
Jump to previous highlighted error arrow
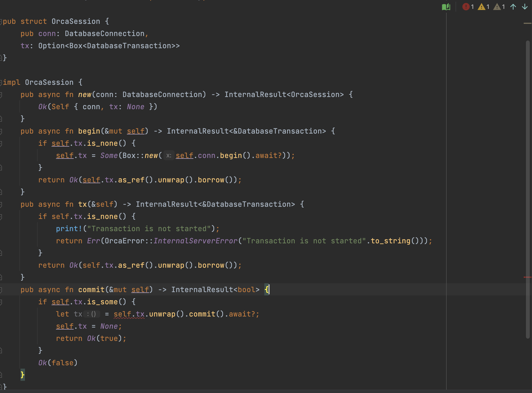tap(513, 7)
